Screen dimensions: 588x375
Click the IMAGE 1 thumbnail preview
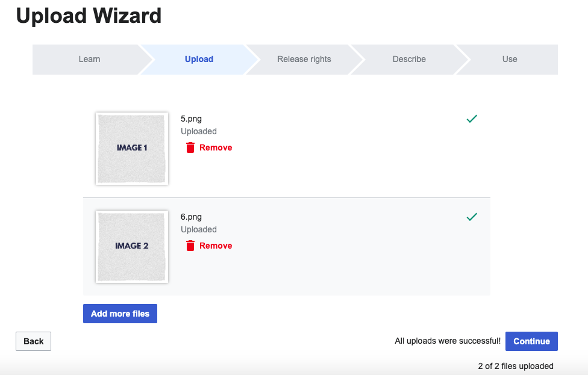(132, 148)
